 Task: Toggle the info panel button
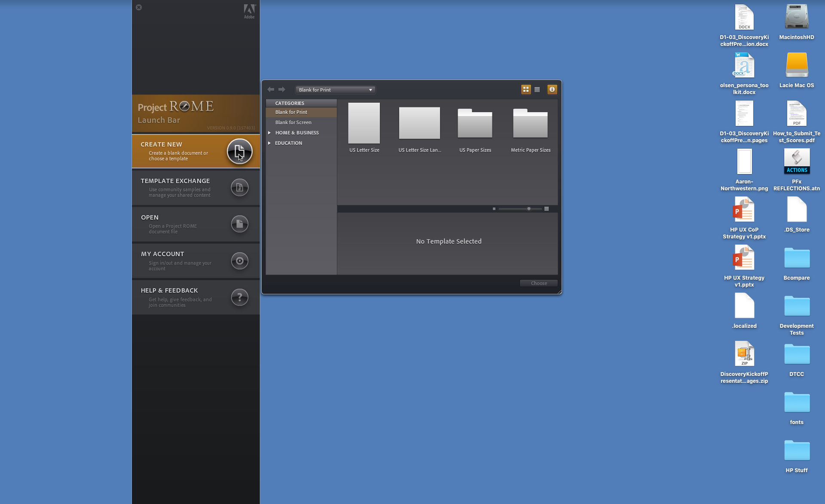[552, 89]
